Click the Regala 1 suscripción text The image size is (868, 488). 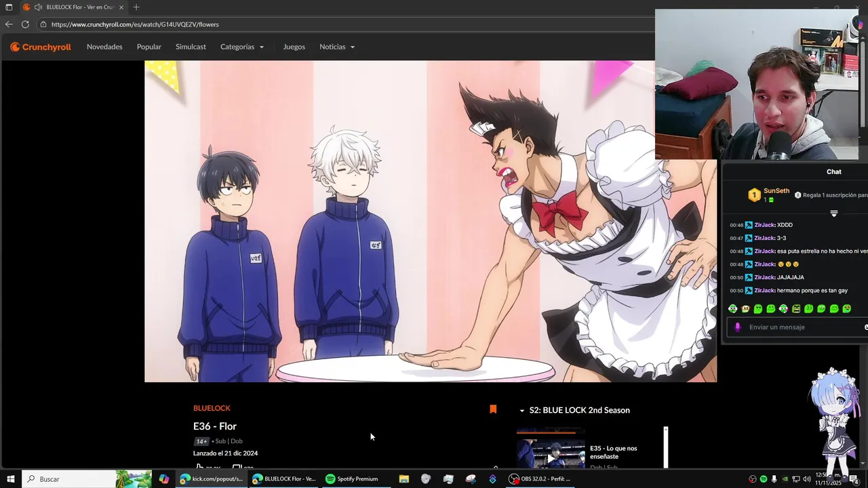pos(834,195)
